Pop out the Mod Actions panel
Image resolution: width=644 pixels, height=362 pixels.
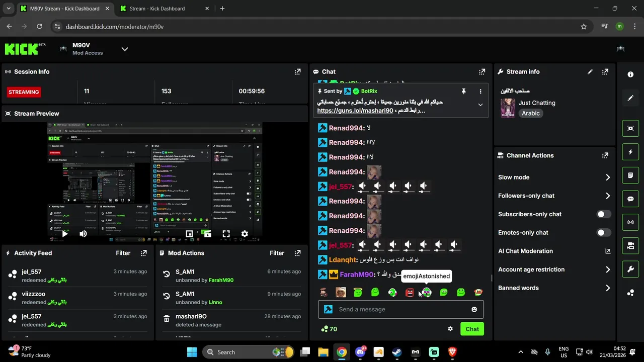click(297, 253)
